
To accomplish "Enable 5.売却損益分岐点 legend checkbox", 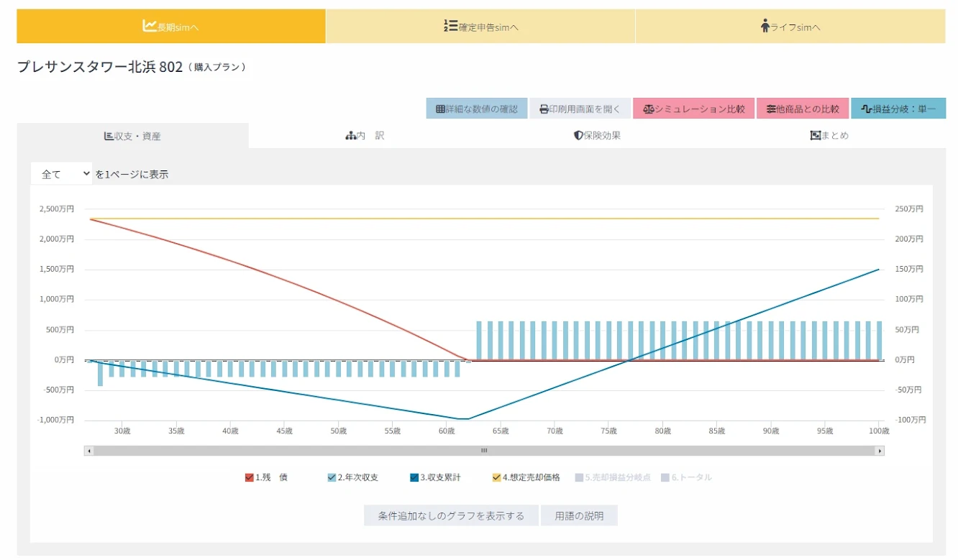I will pyautogui.click(x=579, y=477).
